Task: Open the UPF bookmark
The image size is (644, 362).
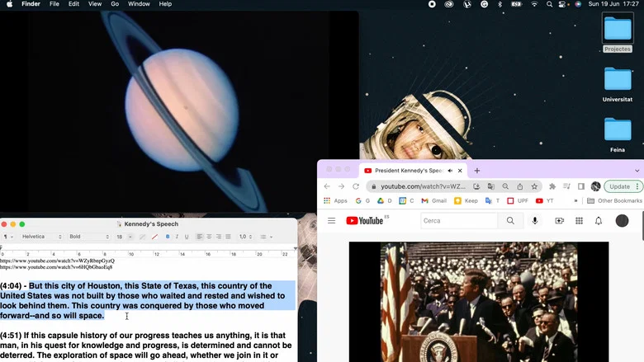Action: [518, 201]
